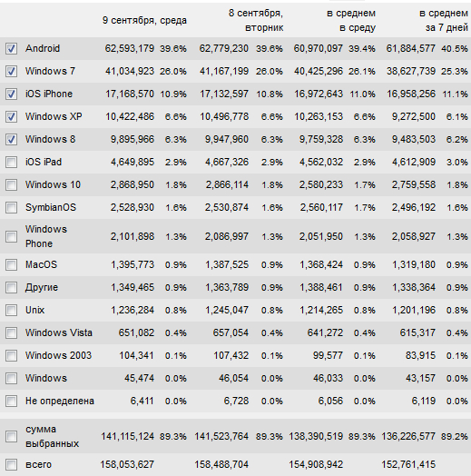The width and height of the screenshot is (471, 476).
Task: Enable the Unix checkbox
Action: (x=11, y=311)
